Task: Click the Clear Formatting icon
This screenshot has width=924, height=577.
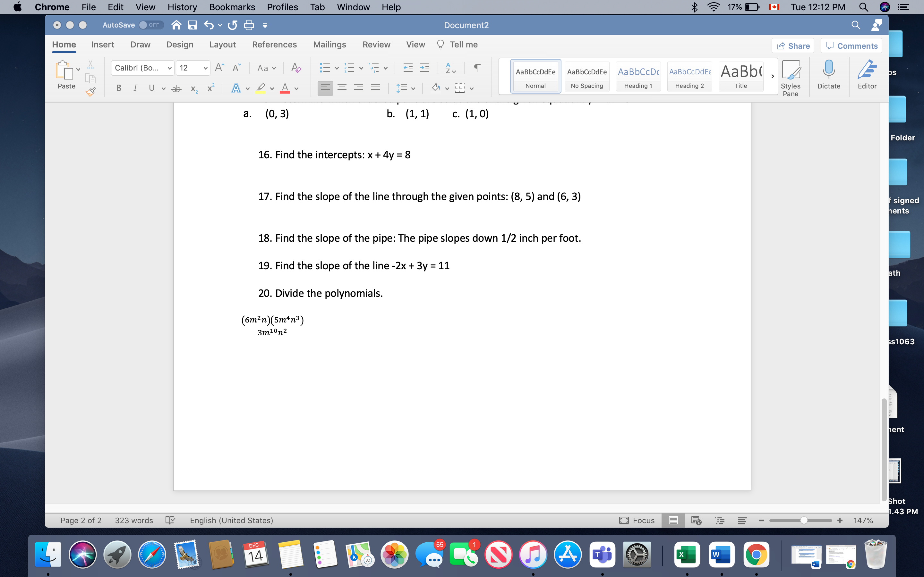Action: (x=296, y=68)
